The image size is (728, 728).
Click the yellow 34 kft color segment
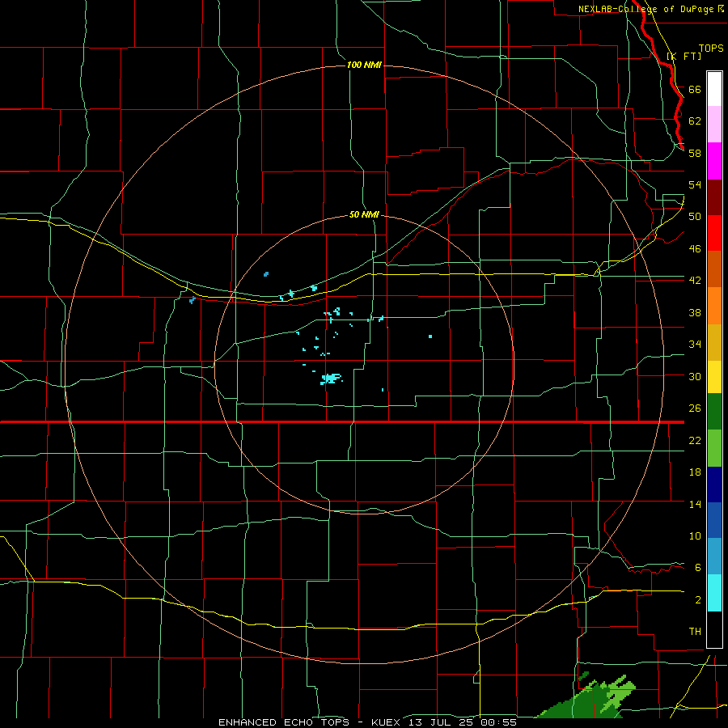pos(714,377)
